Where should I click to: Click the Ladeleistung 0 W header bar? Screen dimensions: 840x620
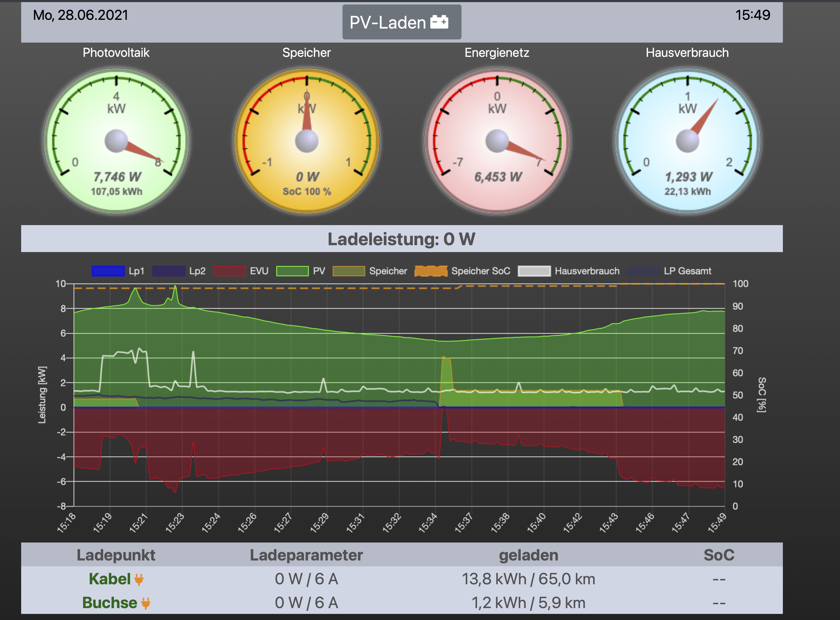401,239
